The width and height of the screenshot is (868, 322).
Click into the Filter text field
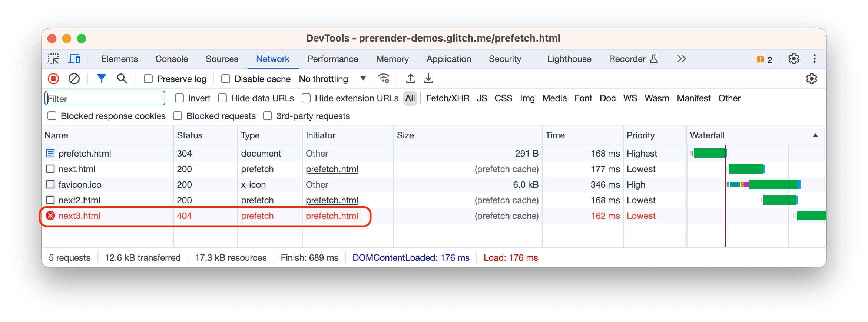pyautogui.click(x=105, y=99)
